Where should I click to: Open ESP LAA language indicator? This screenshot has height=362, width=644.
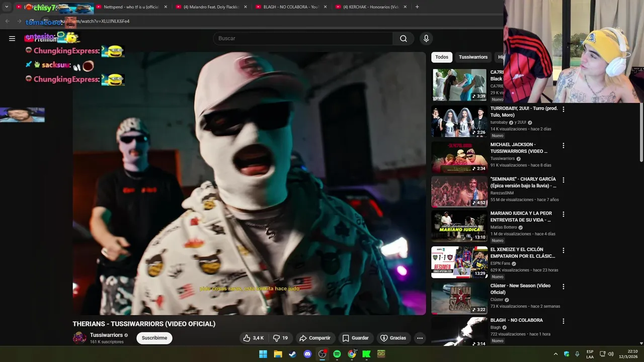point(590,354)
